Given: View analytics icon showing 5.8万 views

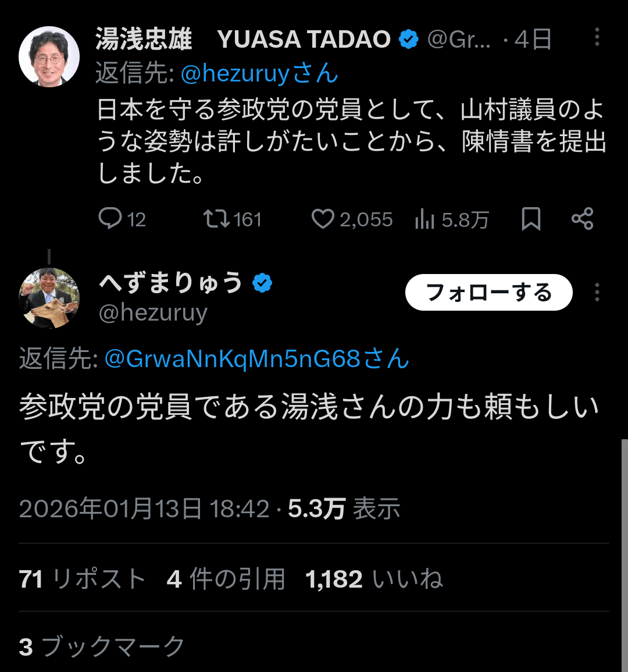Looking at the screenshot, I should tap(425, 219).
